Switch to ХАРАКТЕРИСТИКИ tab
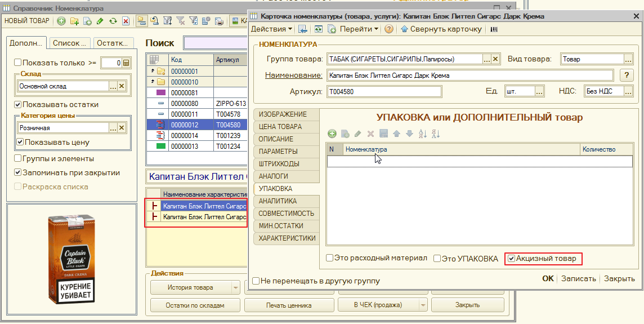 [287, 238]
